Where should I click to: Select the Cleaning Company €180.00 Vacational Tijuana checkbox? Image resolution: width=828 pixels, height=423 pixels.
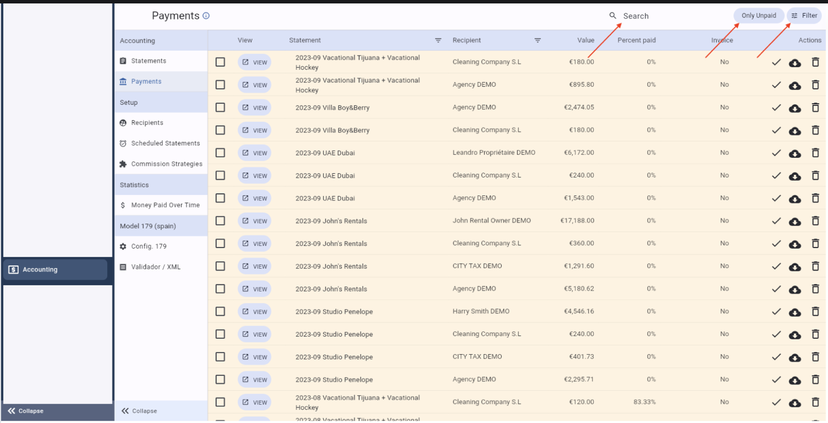(x=220, y=62)
